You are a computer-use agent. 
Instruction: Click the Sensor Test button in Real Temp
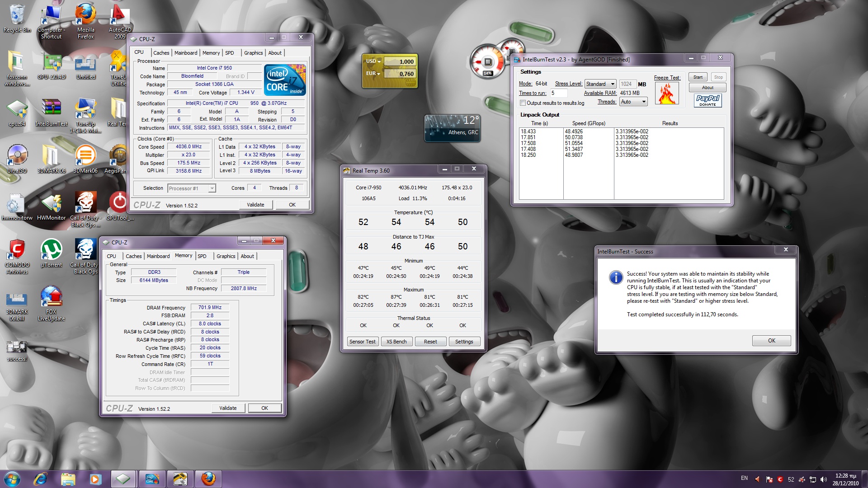(x=362, y=342)
